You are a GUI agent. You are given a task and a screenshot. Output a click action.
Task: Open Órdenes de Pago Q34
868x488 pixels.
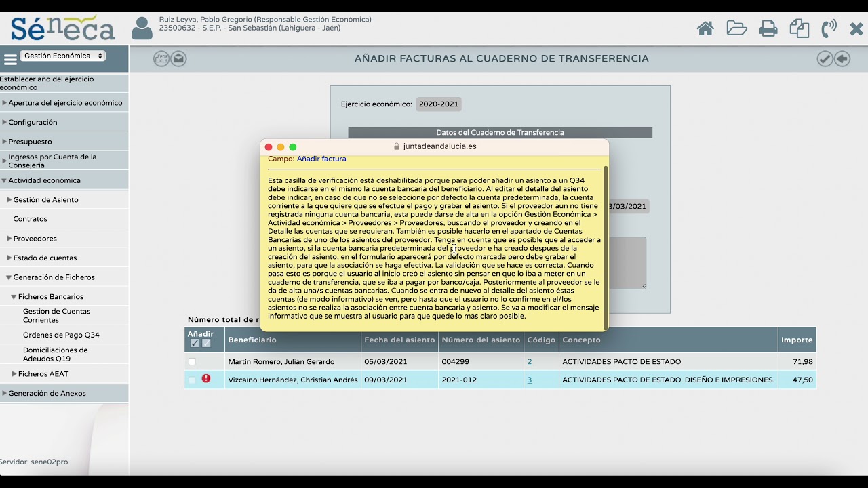(x=61, y=335)
